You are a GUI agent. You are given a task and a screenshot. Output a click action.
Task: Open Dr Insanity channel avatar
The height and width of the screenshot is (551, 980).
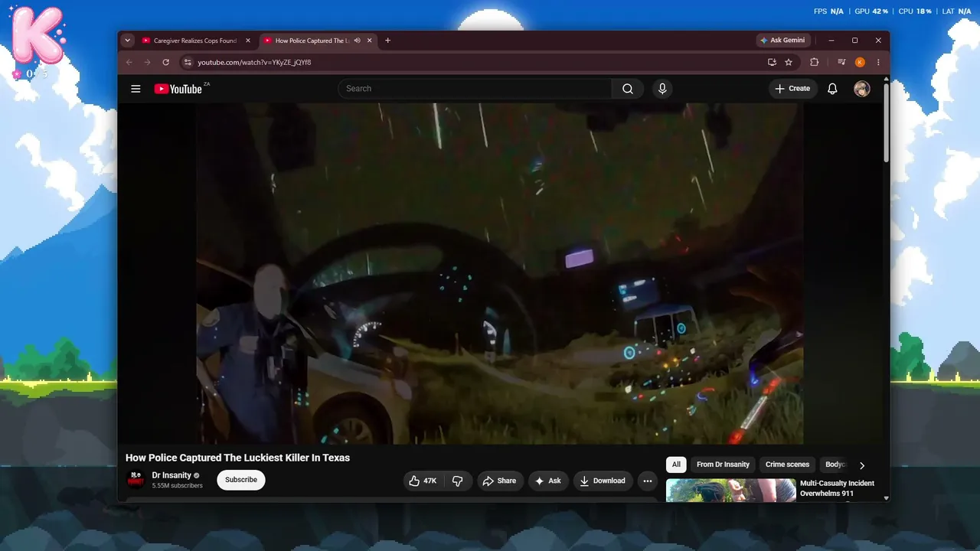(136, 480)
